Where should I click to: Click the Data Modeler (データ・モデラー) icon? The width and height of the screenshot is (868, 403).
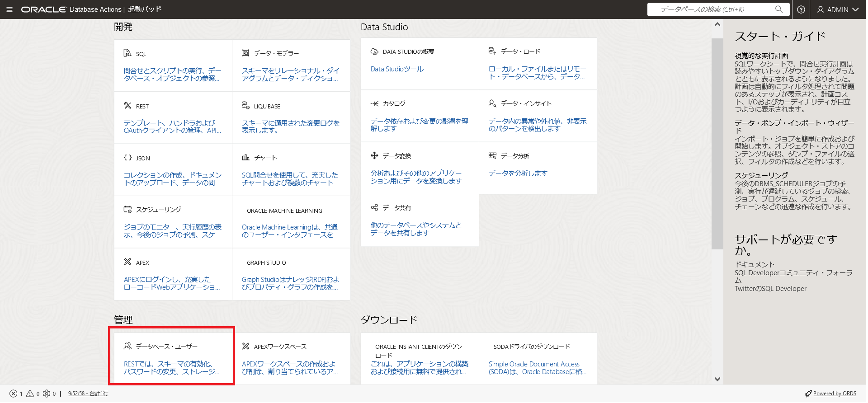[x=245, y=53]
